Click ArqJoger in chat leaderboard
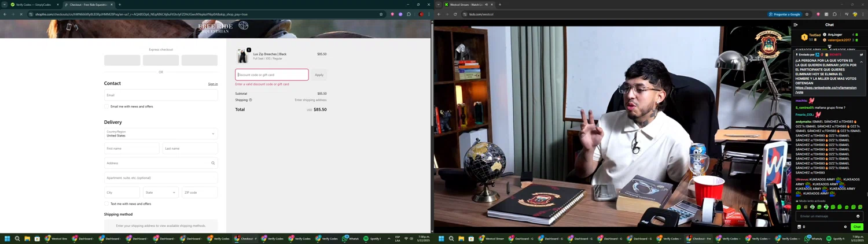 point(834,35)
